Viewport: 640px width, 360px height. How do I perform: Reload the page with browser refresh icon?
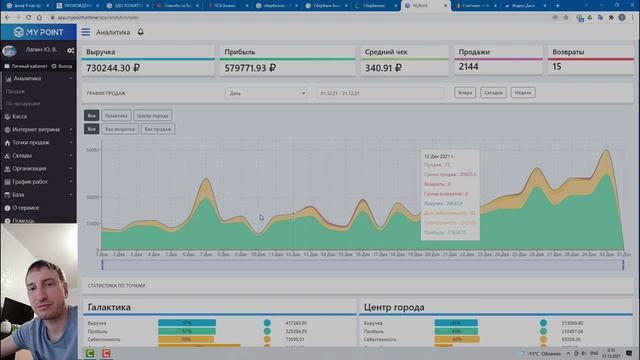tap(29, 18)
